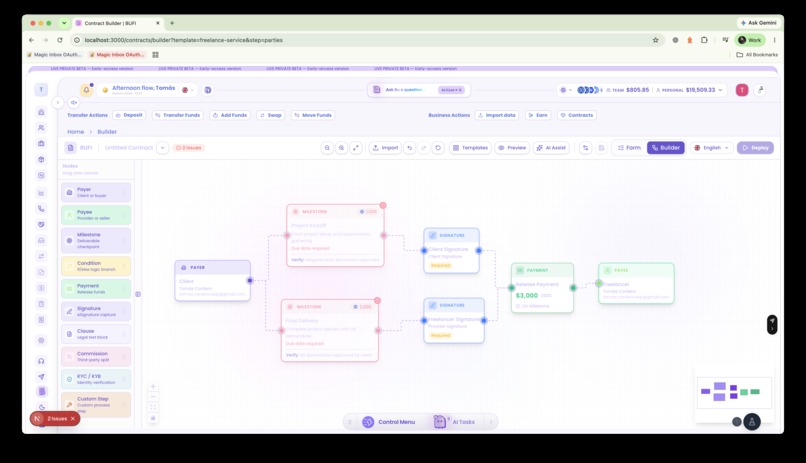Viewport: 806px width, 463px height.
Task: Click the 2 Issues badge in the toolbar
Action: pos(189,147)
